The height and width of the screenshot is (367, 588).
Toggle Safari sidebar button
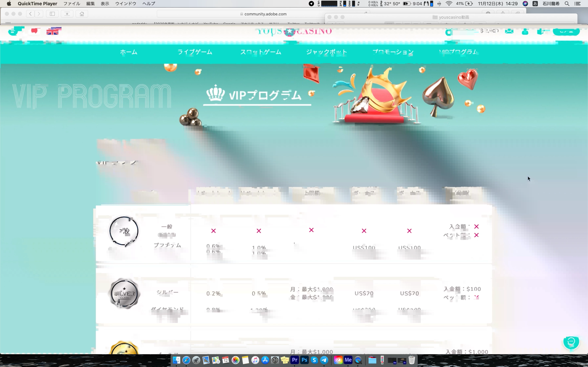pyautogui.click(x=52, y=14)
